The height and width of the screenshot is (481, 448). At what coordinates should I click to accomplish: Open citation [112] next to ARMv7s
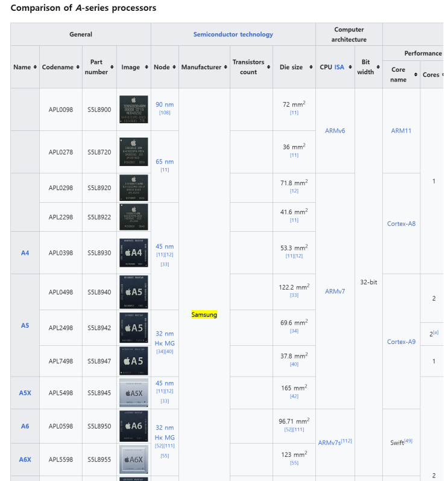(x=346, y=441)
